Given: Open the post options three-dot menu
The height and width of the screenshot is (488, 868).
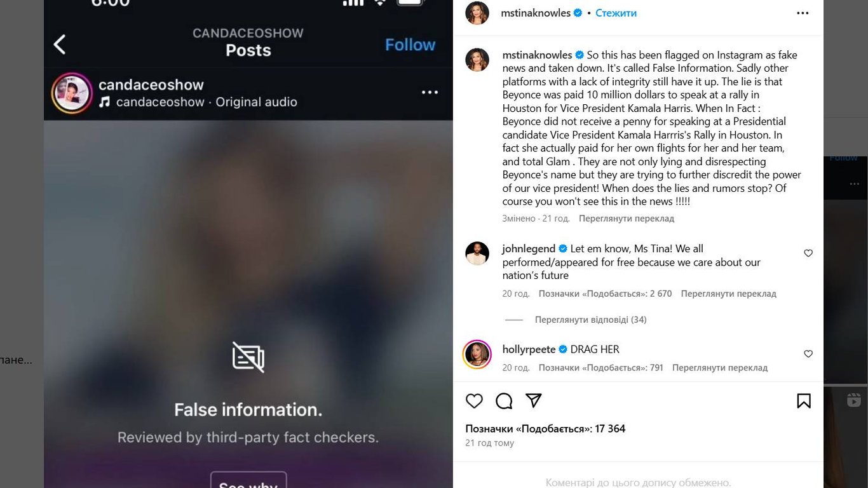Looking at the screenshot, I should click(803, 13).
